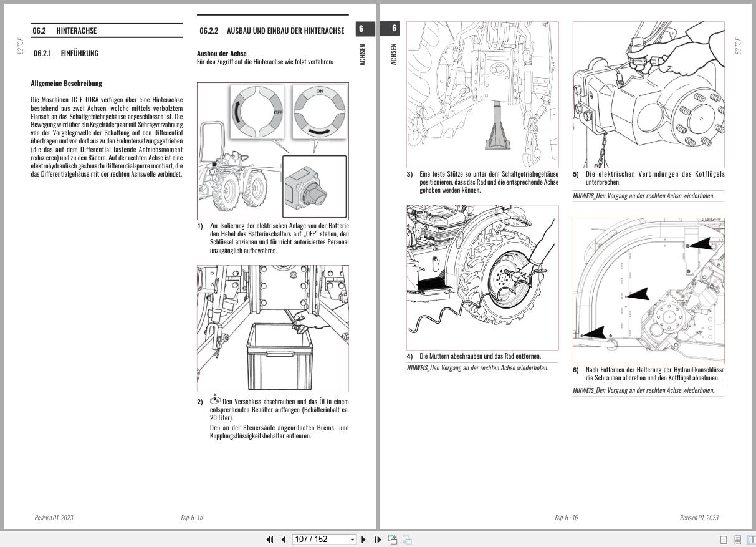Viewport: 756px width, 547px height.
Task: Go to the first page
Action: 270,540
